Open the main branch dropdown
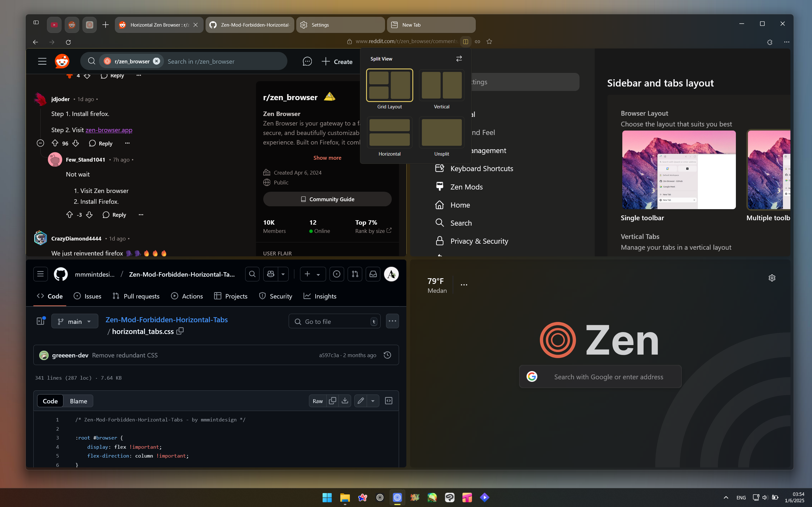 pyautogui.click(x=75, y=321)
